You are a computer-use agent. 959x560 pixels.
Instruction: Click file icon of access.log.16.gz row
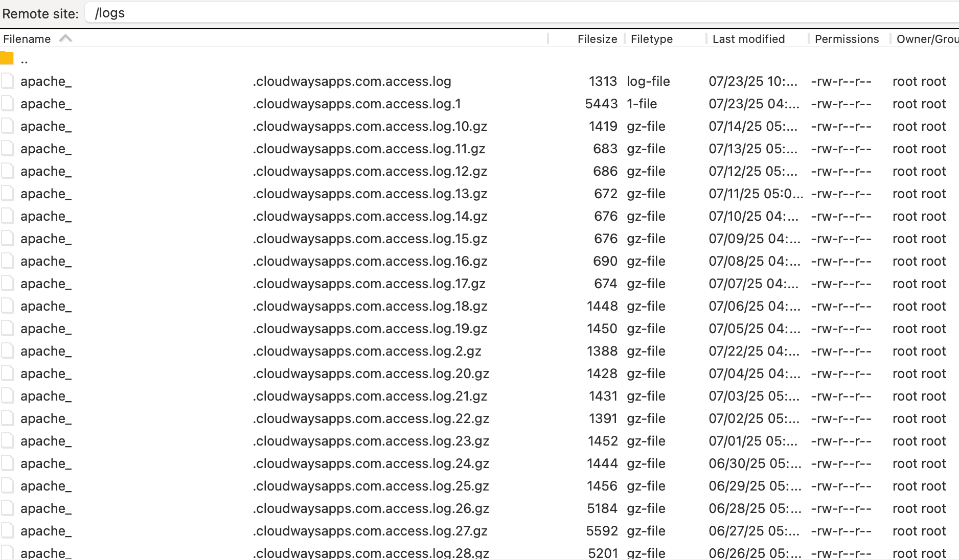pyautogui.click(x=7, y=261)
